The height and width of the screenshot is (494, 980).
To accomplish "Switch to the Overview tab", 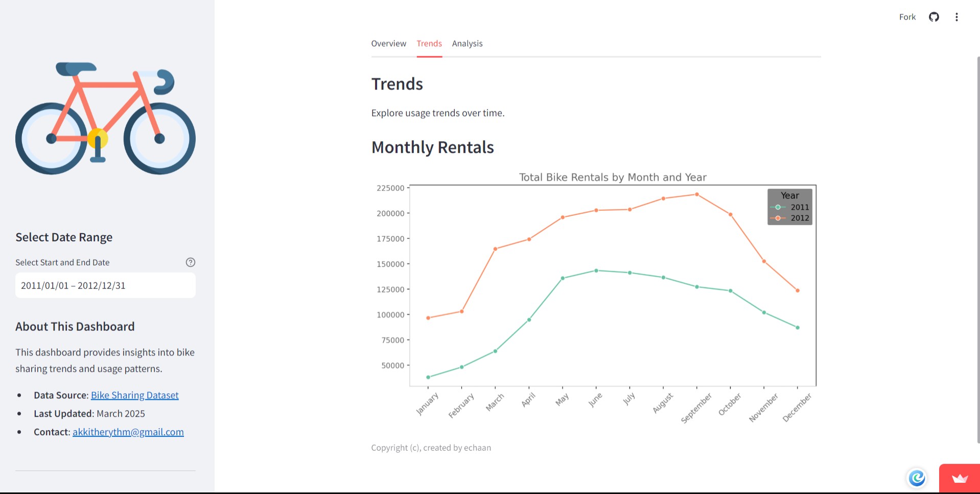I will [388, 43].
